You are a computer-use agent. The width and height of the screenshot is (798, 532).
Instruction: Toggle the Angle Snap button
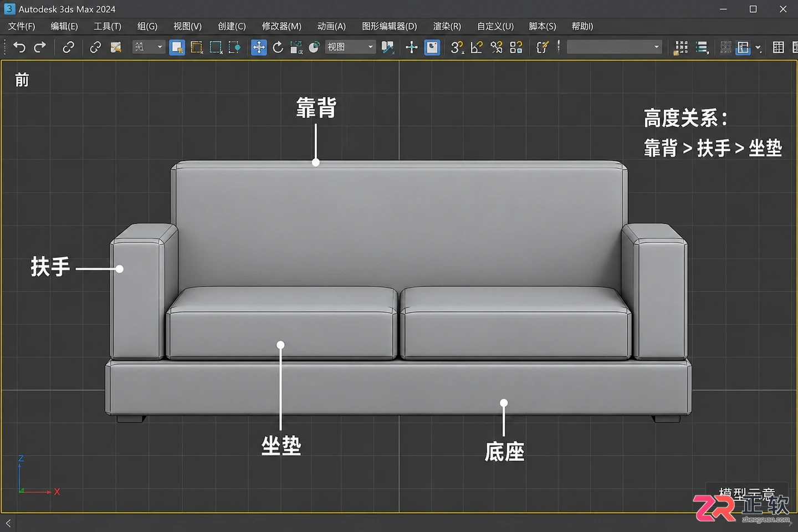coord(477,47)
